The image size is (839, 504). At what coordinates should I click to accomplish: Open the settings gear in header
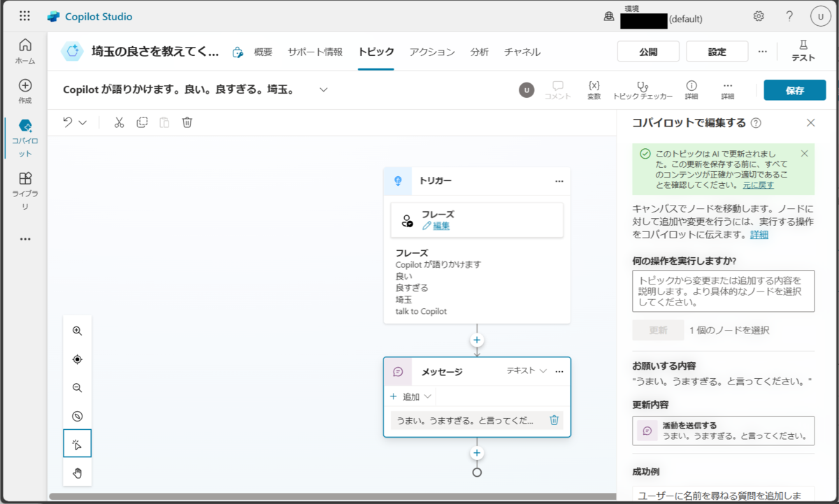(x=759, y=16)
